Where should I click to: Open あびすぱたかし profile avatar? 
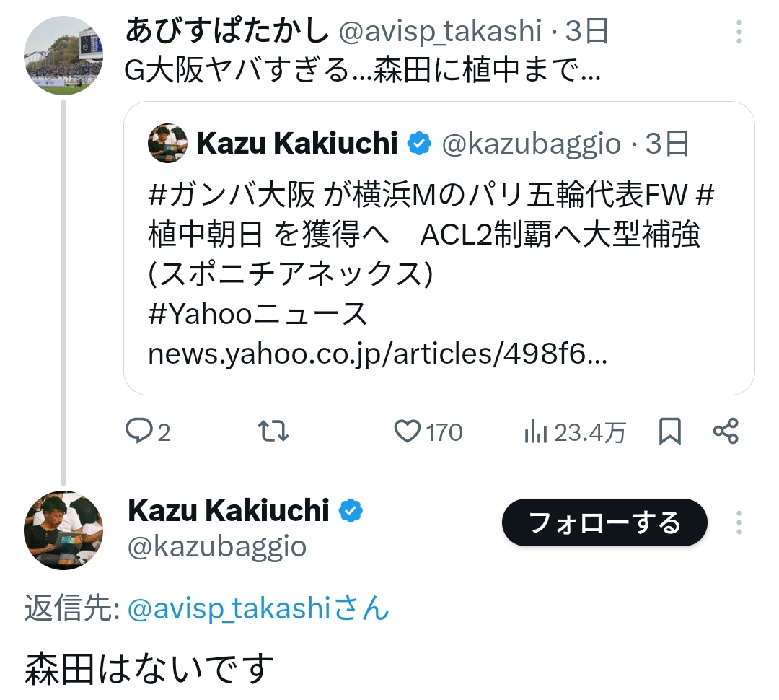(x=63, y=55)
